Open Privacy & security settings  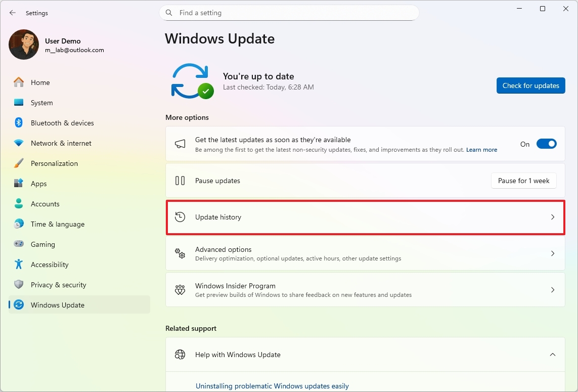click(x=58, y=285)
